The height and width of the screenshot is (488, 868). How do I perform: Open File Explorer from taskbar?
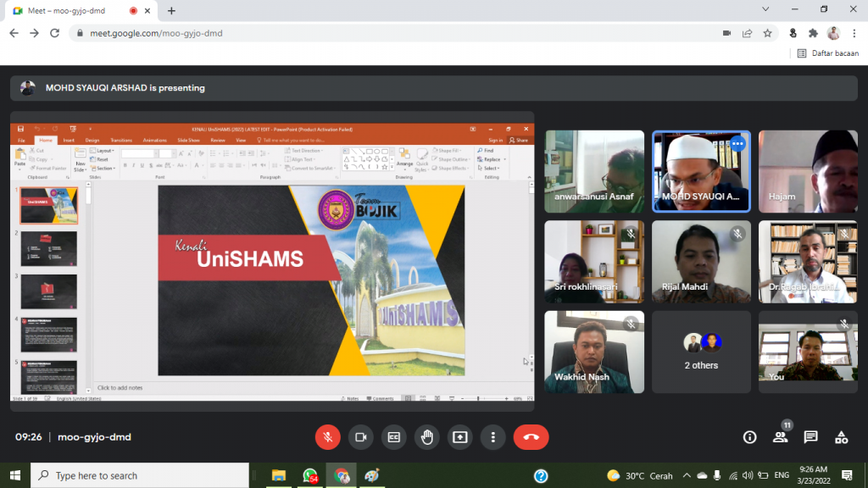278,475
